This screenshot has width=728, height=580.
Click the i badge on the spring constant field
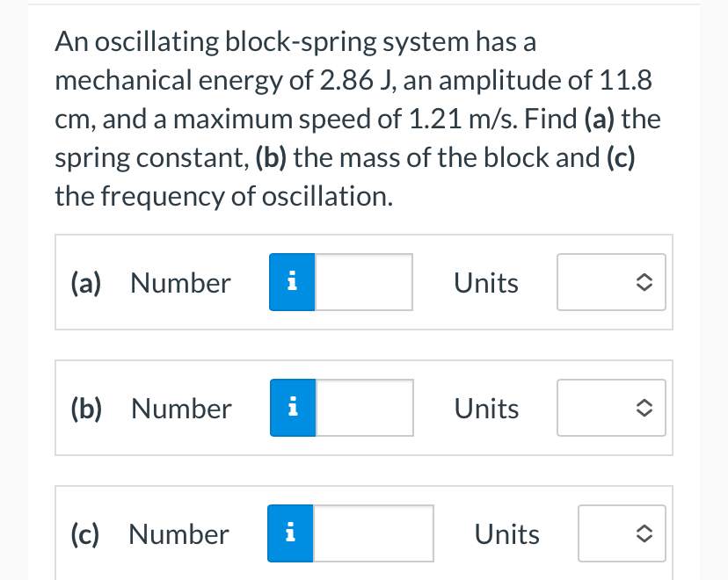coord(291,282)
